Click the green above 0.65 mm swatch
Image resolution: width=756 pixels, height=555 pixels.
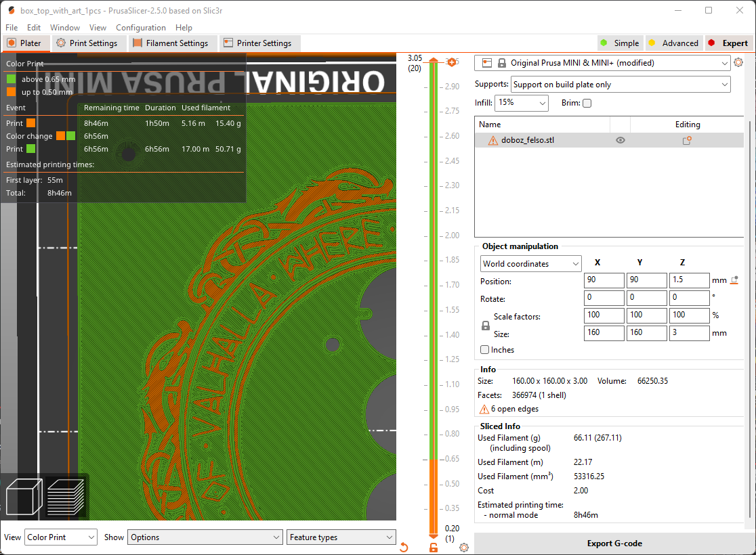pos(11,79)
